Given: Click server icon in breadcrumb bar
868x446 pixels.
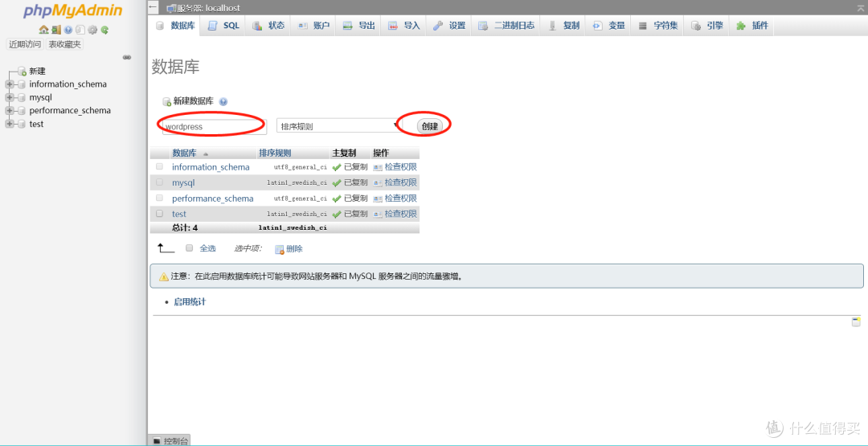Looking at the screenshot, I should click(x=171, y=8).
